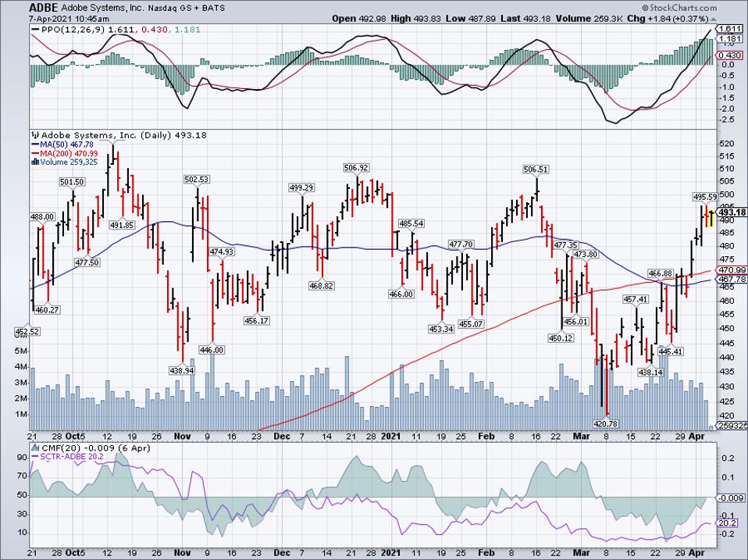Click the red MA(200) line swatch in the legend
748x560 pixels.
tap(35, 154)
